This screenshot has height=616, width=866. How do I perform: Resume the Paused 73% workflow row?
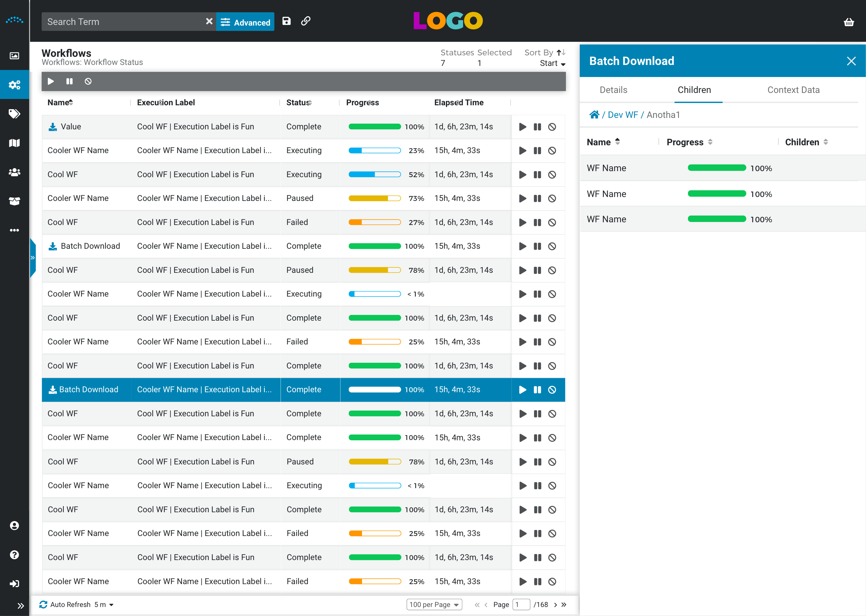(523, 199)
